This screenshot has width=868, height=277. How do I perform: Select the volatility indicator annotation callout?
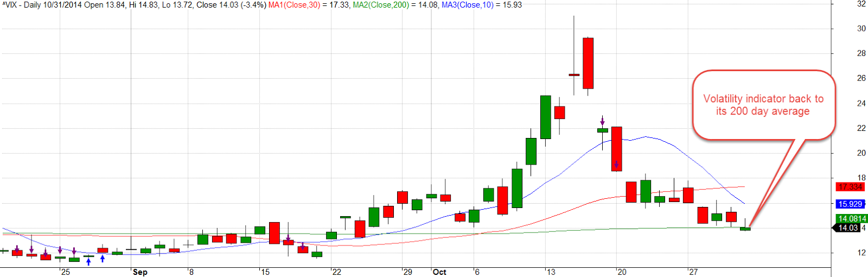tap(763, 105)
